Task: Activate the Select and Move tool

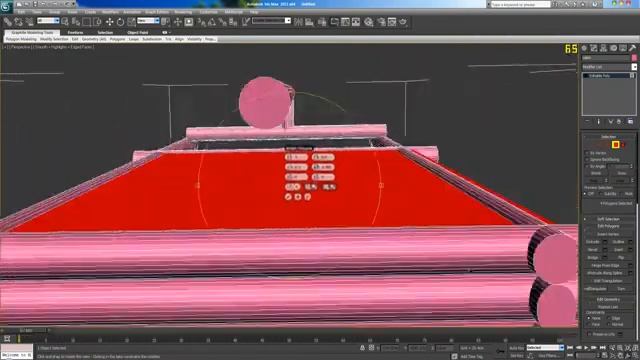Action: (x=109, y=22)
